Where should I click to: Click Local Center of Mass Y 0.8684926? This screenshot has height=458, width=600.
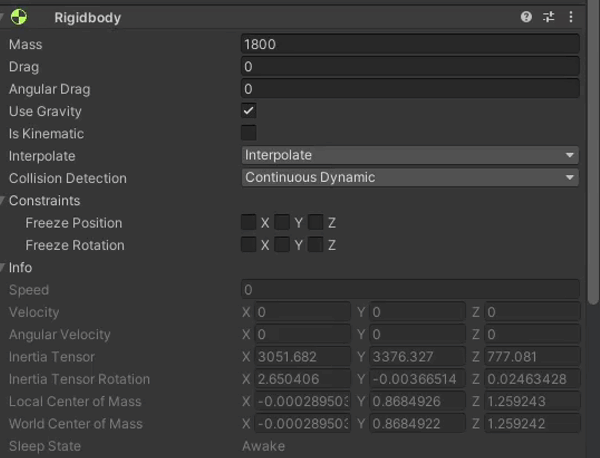pyautogui.click(x=417, y=401)
